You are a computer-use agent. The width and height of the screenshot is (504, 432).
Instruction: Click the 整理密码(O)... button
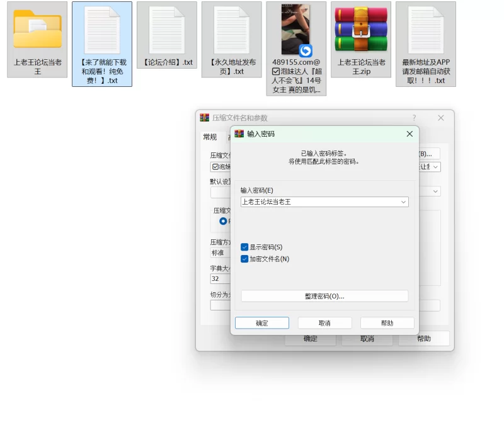(x=324, y=296)
